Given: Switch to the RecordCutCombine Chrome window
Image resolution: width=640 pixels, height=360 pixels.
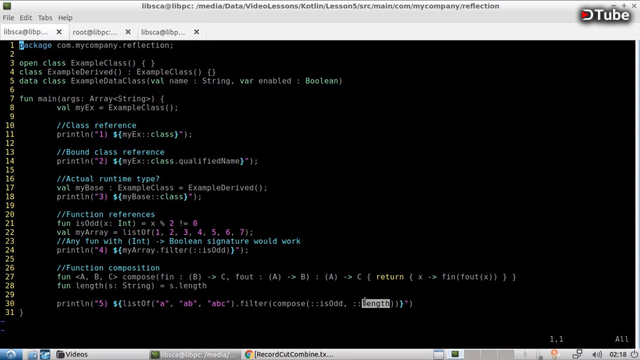Looking at the screenshot, I should [x=289, y=354].
